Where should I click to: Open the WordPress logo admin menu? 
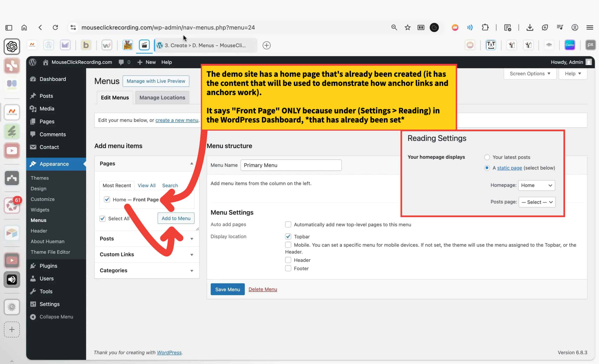[x=33, y=62]
